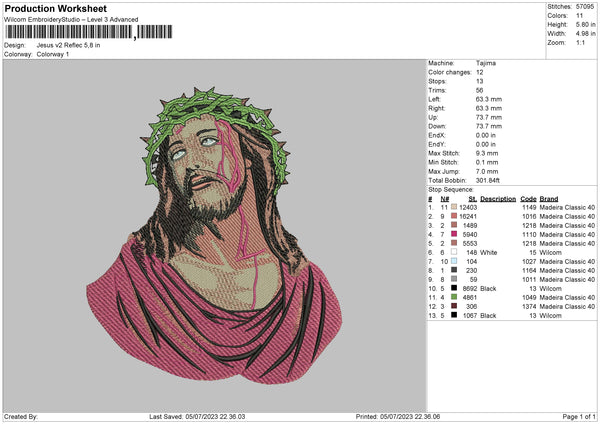The image size is (600, 424).
Task: Click the 'Created By:' footer label
Action: (21, 416)
